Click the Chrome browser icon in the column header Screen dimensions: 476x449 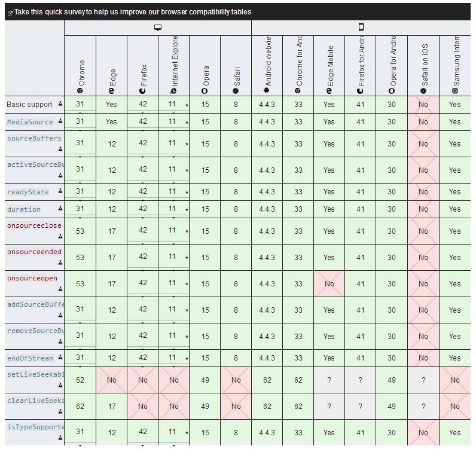tap(80, 90)
